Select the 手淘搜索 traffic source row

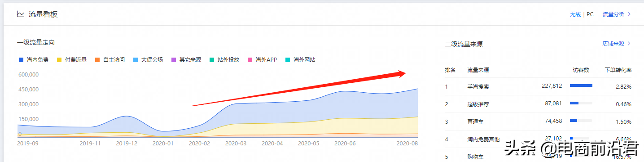pos(538,86)
